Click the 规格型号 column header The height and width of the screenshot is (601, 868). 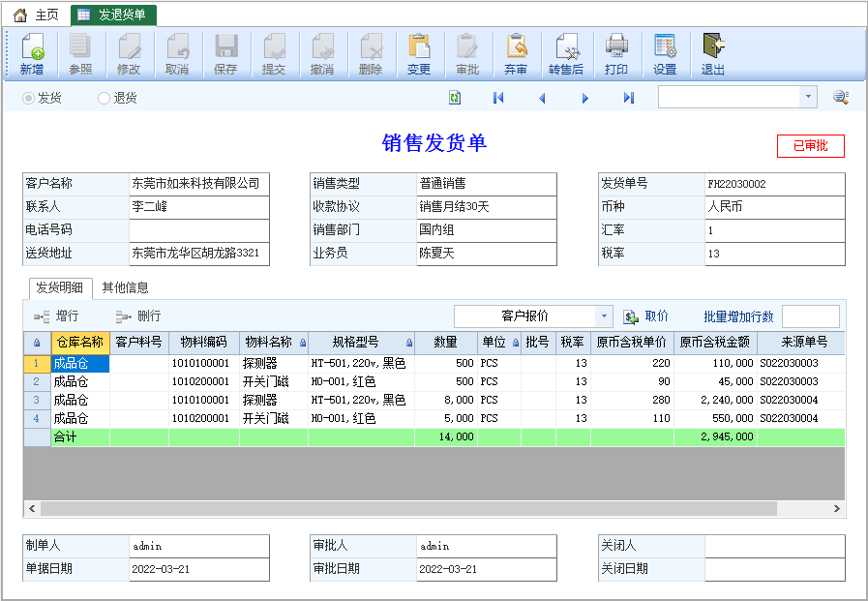pos(361,343)
